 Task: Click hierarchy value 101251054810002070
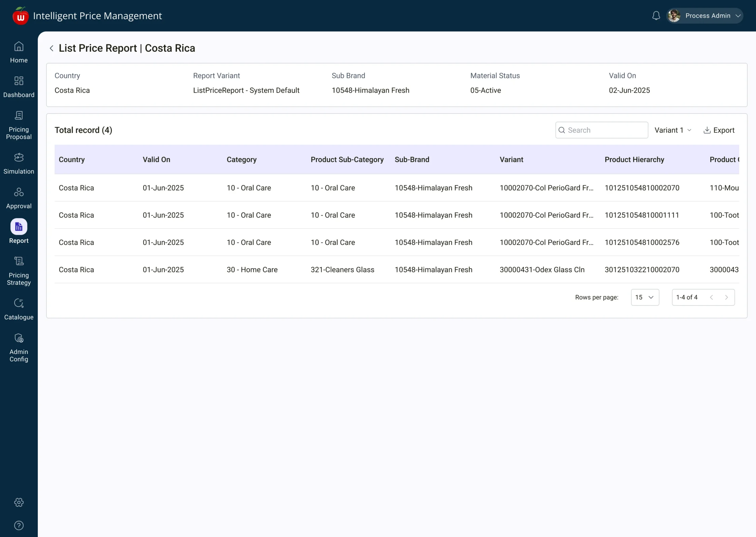[642, 188]
